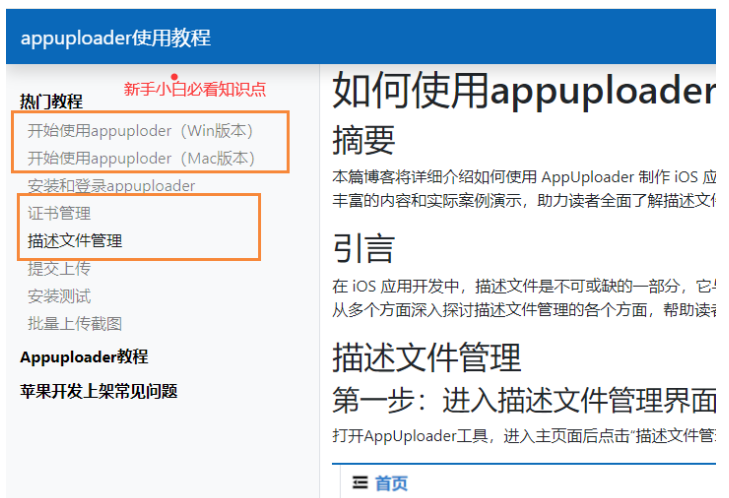The image size is (729, 498).
Task: Click the 引言 heading
Action: point(364,248)
